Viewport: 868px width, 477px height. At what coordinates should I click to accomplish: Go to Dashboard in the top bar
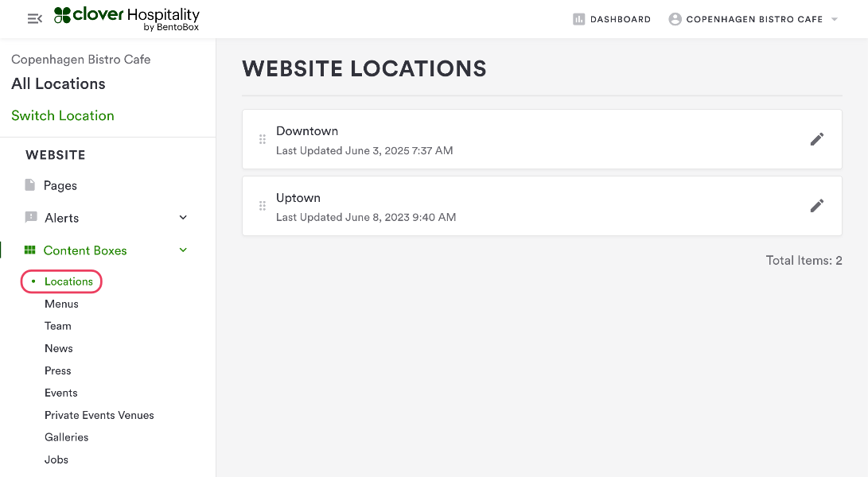pos(621,19)
